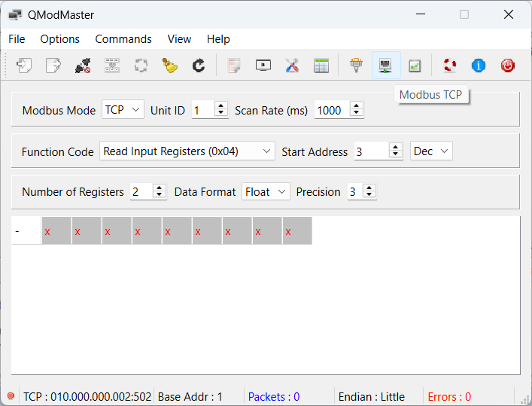This screenshot has width=532, height=406.
Task: Decrease Precision with down arrow
Action: coord(369,194)
